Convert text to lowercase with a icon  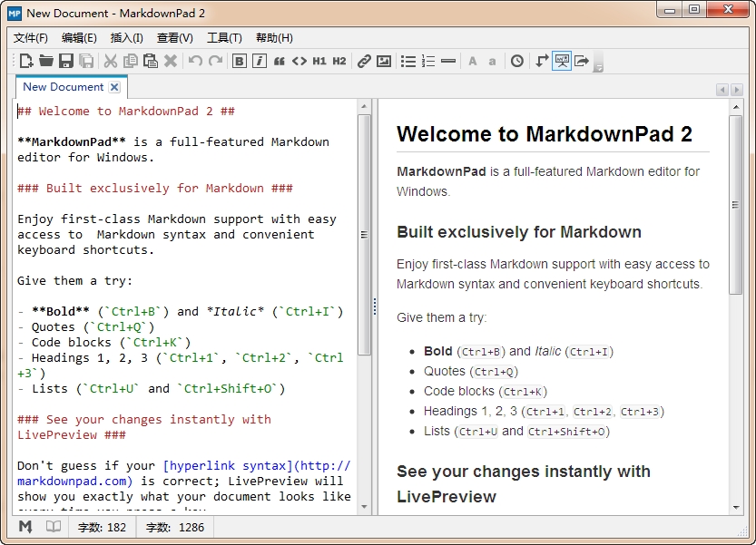coord(492,62)
